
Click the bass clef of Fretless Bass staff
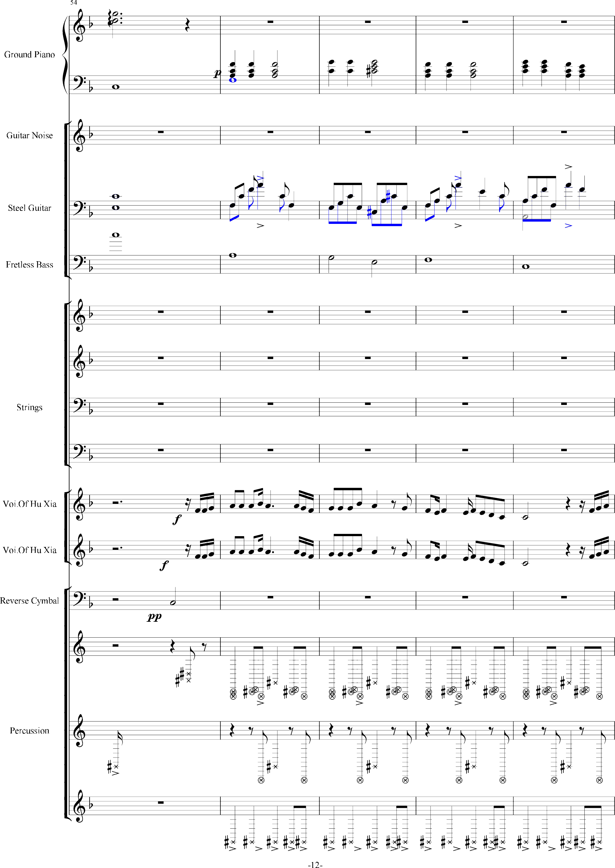pyautogui.click(x=79, y=263)
